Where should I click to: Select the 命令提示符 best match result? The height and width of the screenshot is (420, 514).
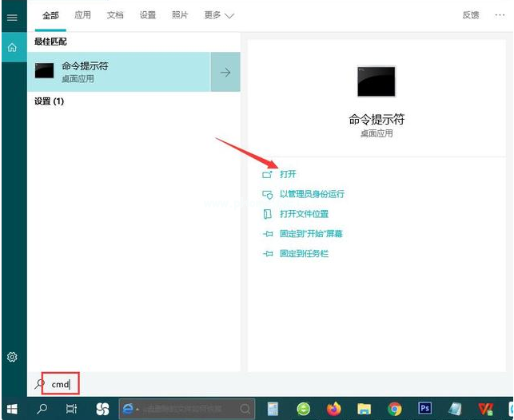(x=118, y=72)
